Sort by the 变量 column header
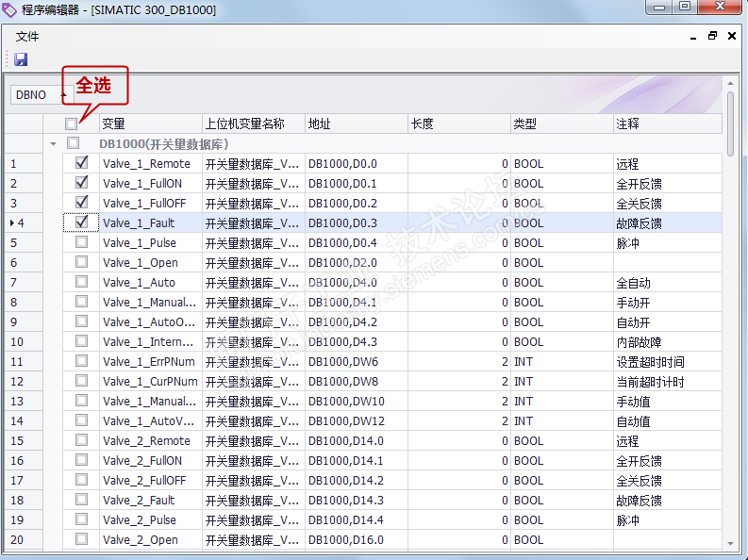The height and width of the screenshot is (560, 748). coord(151,124)
